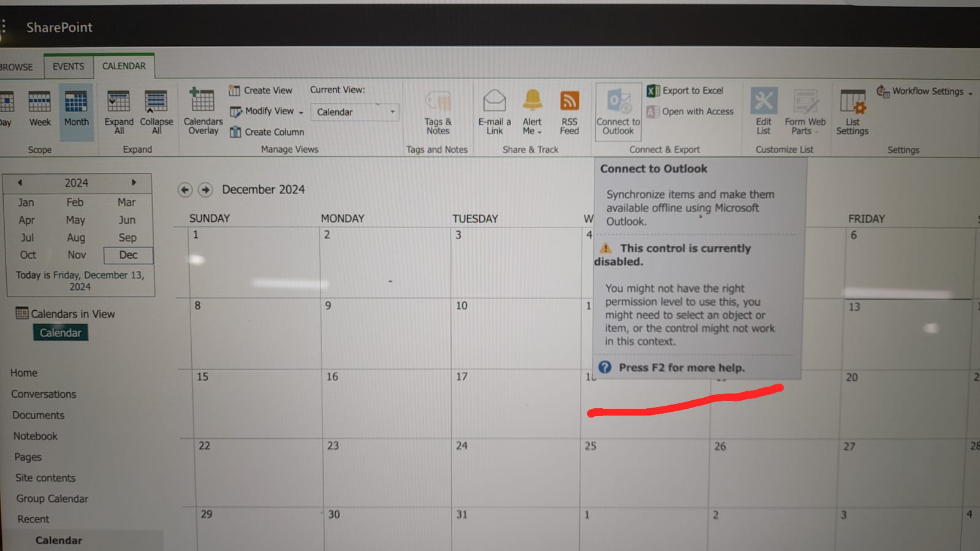Open Calendar under Recent
Screen dimensions: 980x551
coord(58,540)
